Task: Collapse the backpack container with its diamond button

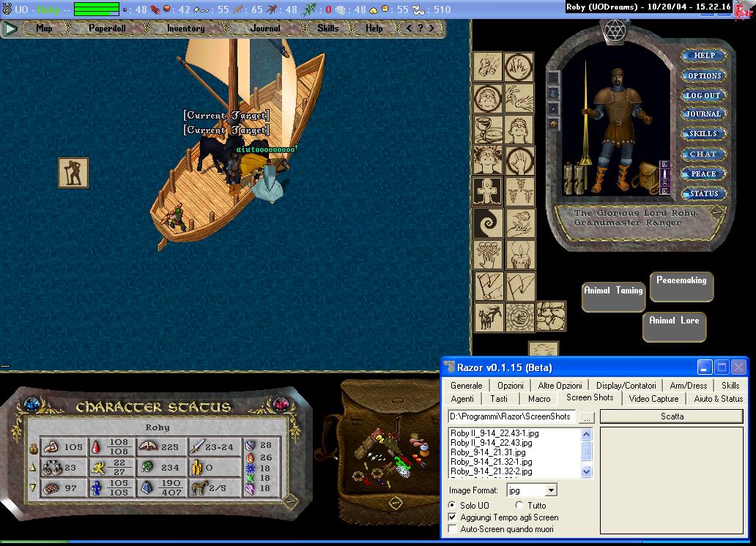Action: pos(396,503)
